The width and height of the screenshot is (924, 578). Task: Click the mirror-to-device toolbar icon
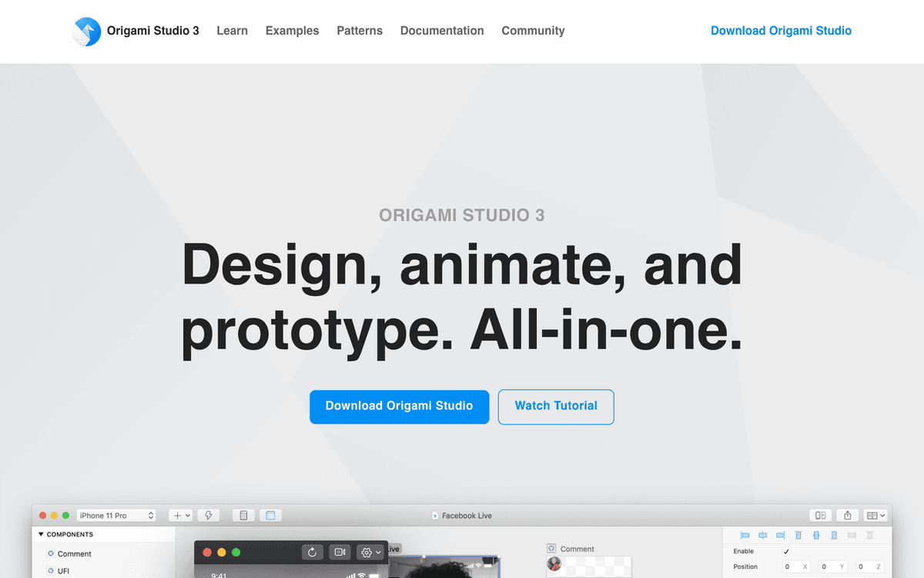[x=821, y=516]
